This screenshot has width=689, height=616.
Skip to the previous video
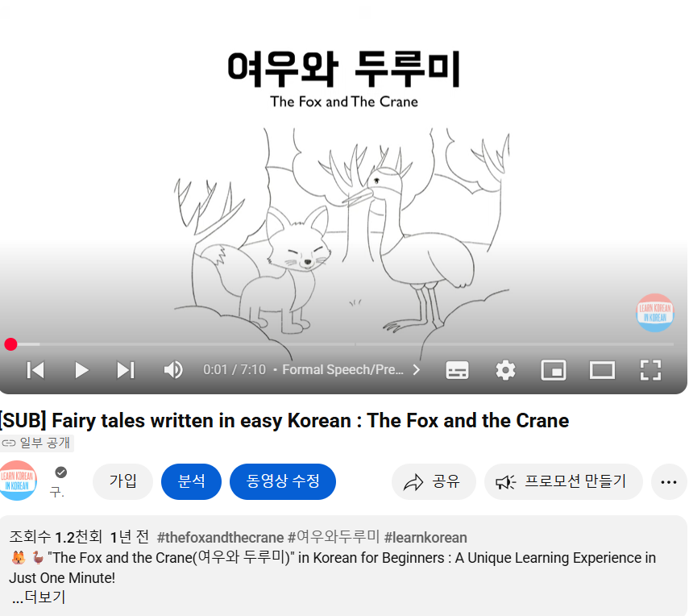tap(35, 370)
